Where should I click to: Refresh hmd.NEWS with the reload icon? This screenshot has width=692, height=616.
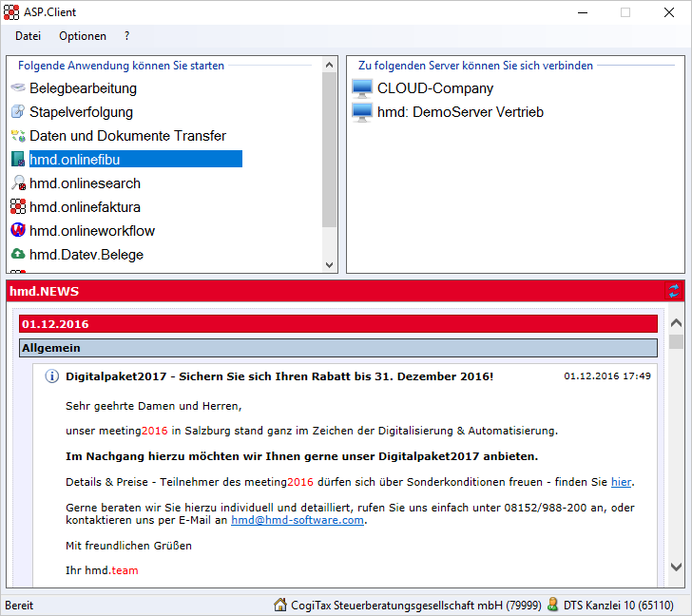point(673,291)
